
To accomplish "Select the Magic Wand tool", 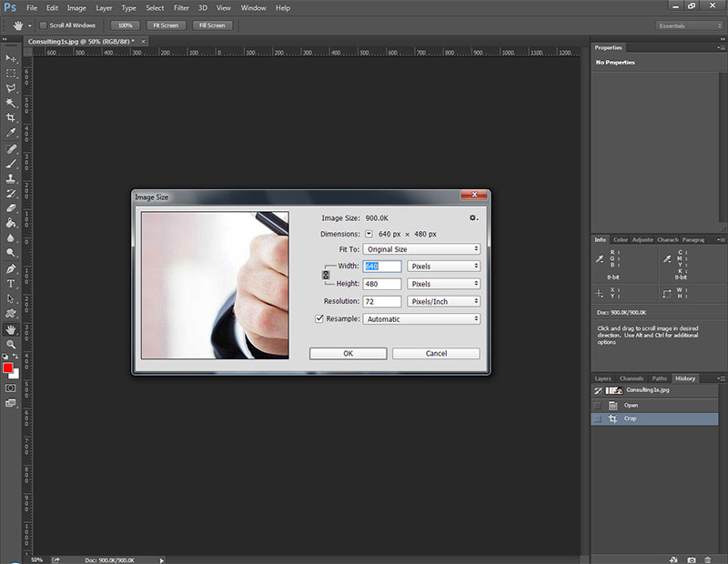I will (x=10, y=103).
